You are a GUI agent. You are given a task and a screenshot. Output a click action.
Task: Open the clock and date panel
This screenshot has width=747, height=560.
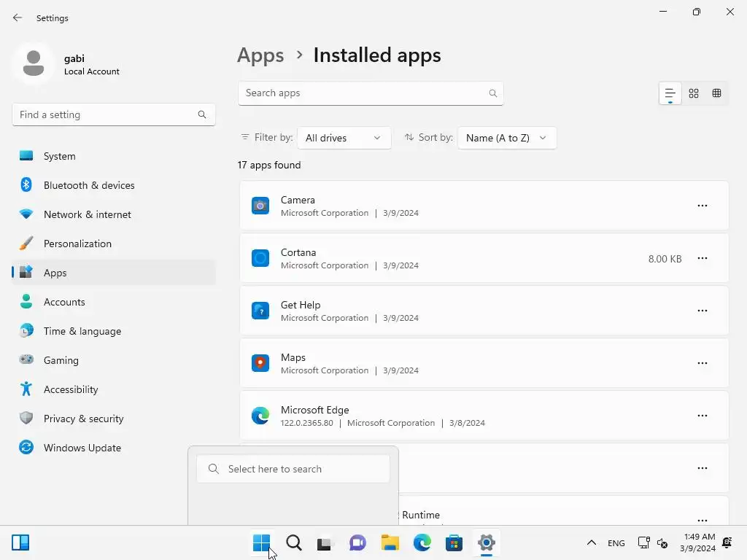(x=697, y=542)
